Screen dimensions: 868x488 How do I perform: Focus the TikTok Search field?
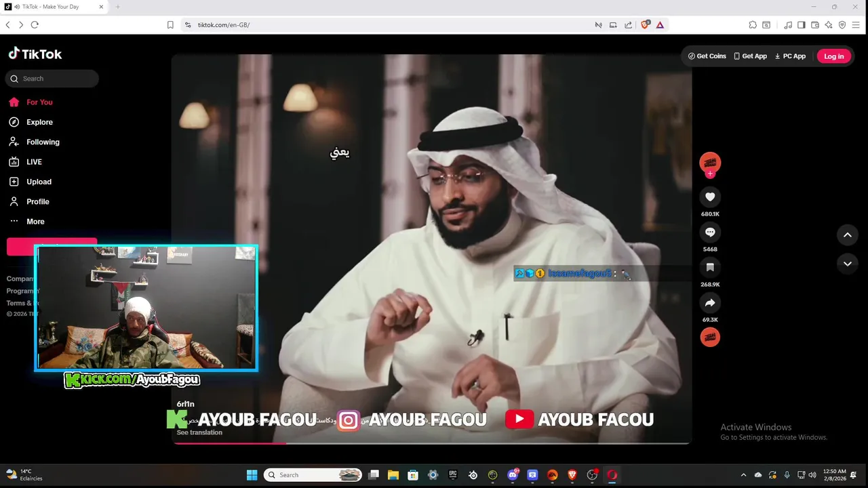coord(52,79)
